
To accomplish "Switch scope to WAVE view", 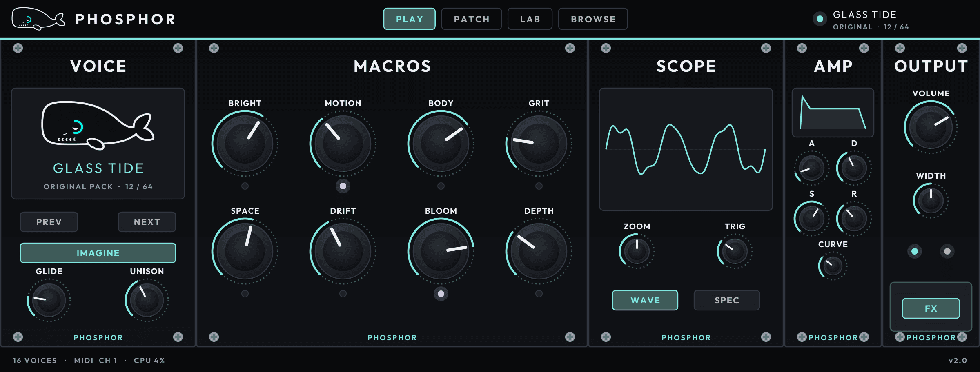I will [645, 300].
